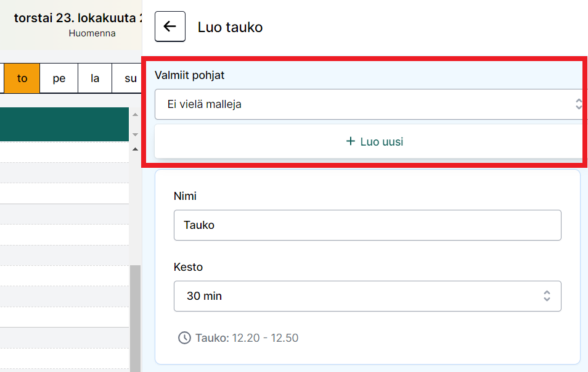Click the plus icon in Luo uusi

(351, 142)
